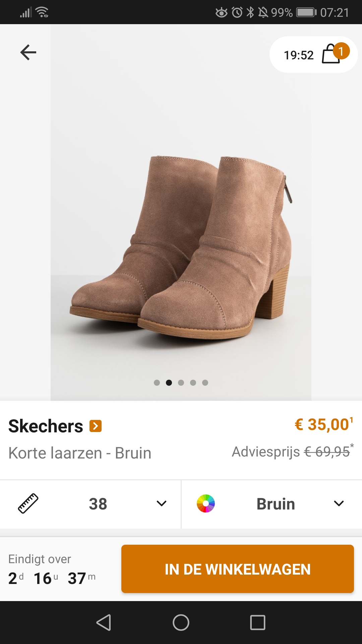Open Android recent apps square
This screenshot has width=362, height=644.
(258, 623)
